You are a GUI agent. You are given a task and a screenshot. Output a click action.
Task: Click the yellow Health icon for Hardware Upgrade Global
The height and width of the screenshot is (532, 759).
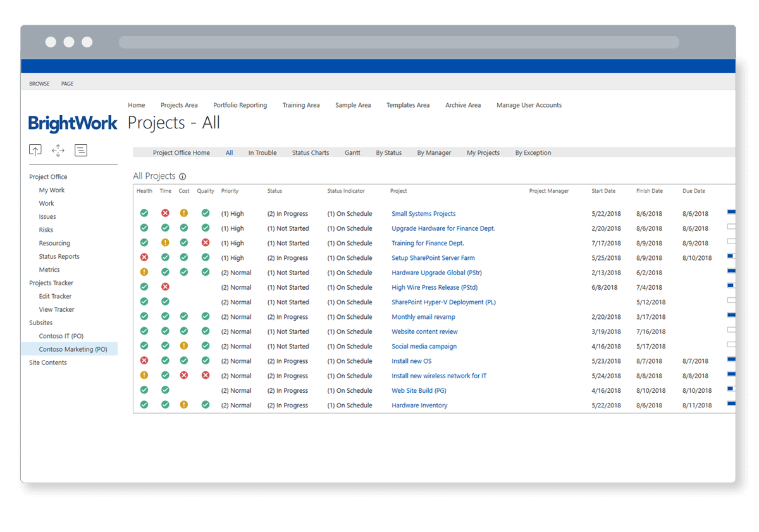(x=144, y=272)
